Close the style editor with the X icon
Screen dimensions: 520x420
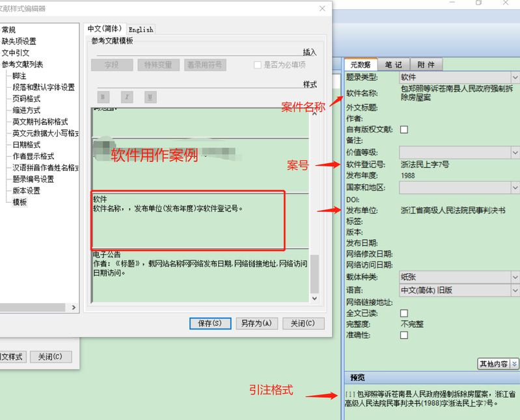[322, 8]
